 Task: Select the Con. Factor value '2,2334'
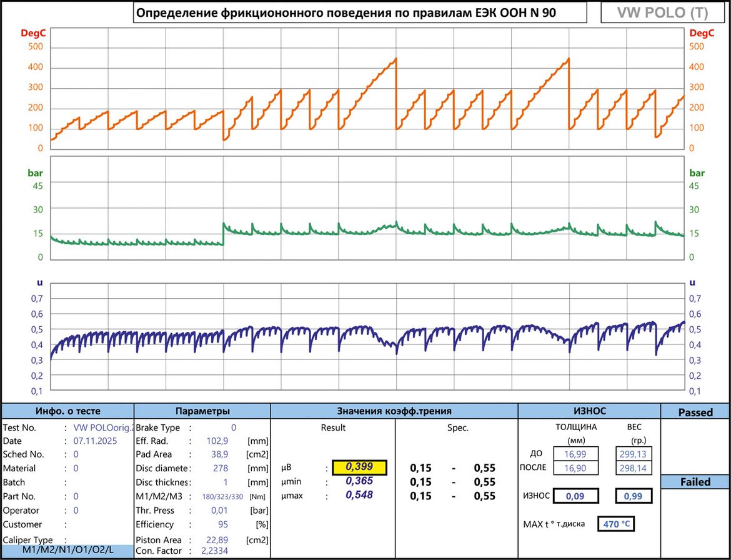point(214,551)
